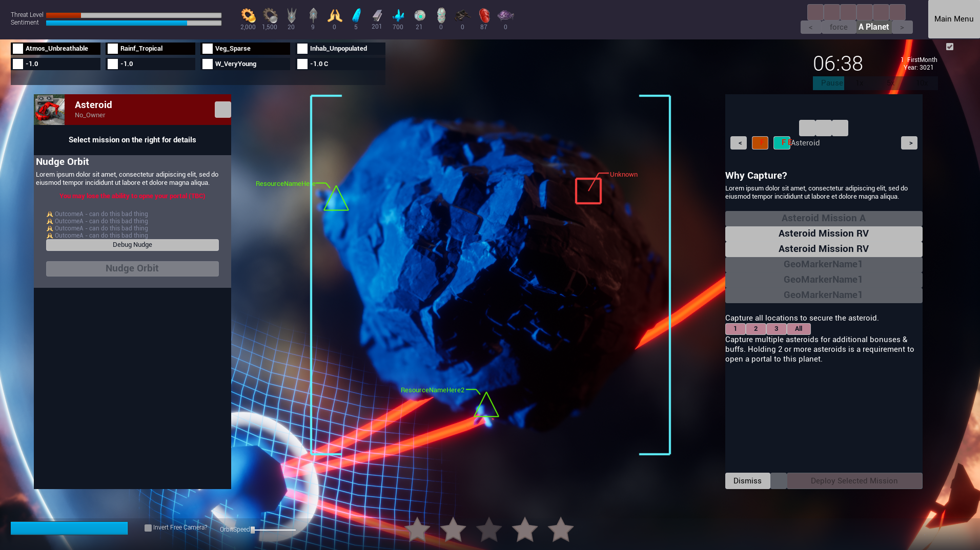Pause the game clock
Image resolution: width=980 pixels, height=550 pixels.
(828, 83)
